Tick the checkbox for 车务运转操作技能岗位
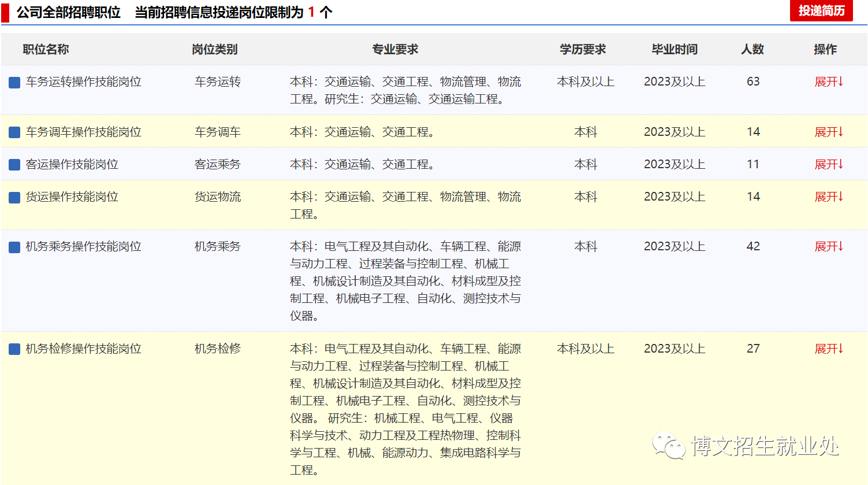This screenshot has height=485, width=868. 14,83
